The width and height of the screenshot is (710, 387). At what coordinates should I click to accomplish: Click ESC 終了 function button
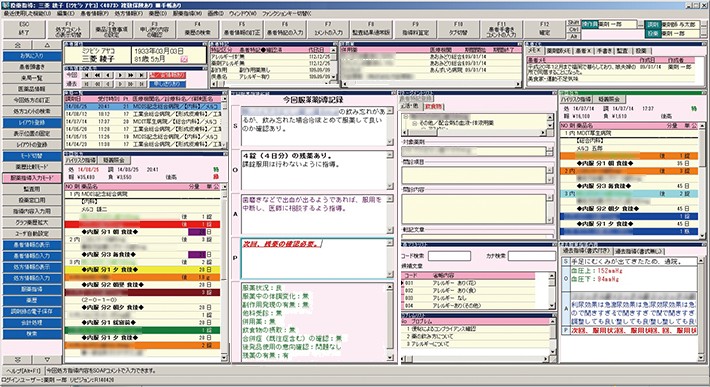(24, 29)
